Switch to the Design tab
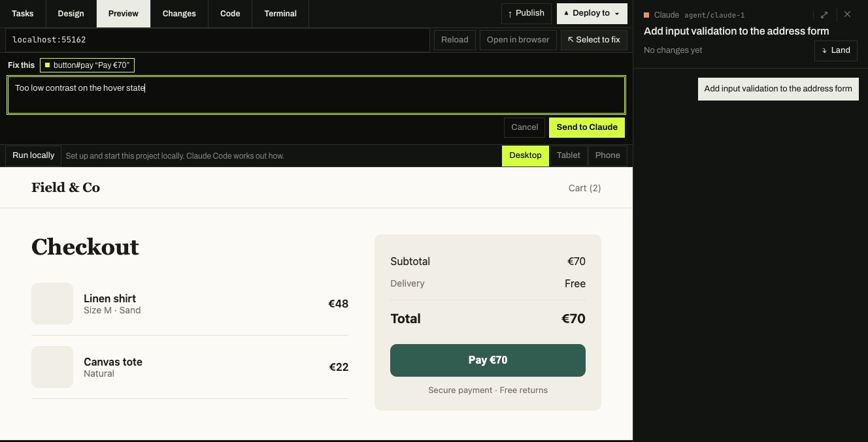 (x=71, y=13)
